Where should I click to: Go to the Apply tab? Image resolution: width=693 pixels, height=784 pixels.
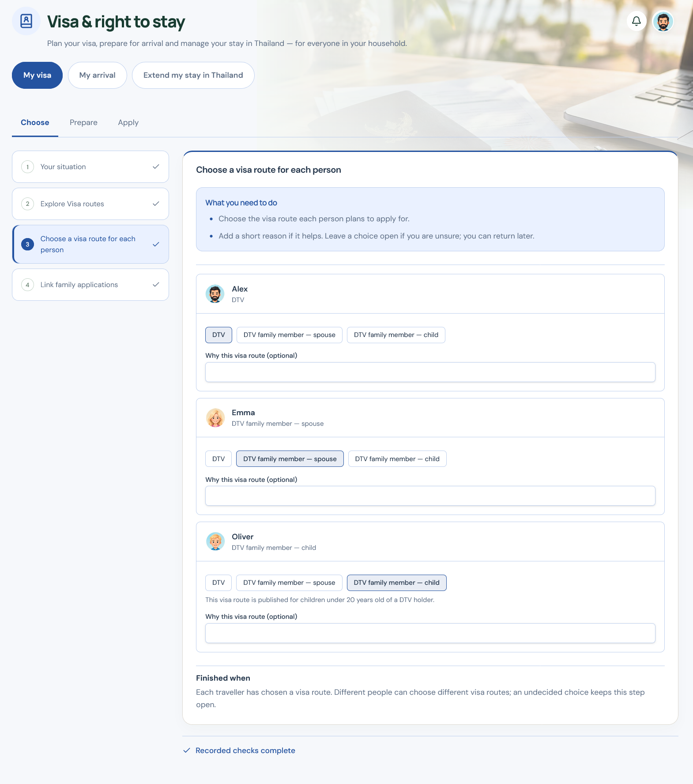[128, 122]
